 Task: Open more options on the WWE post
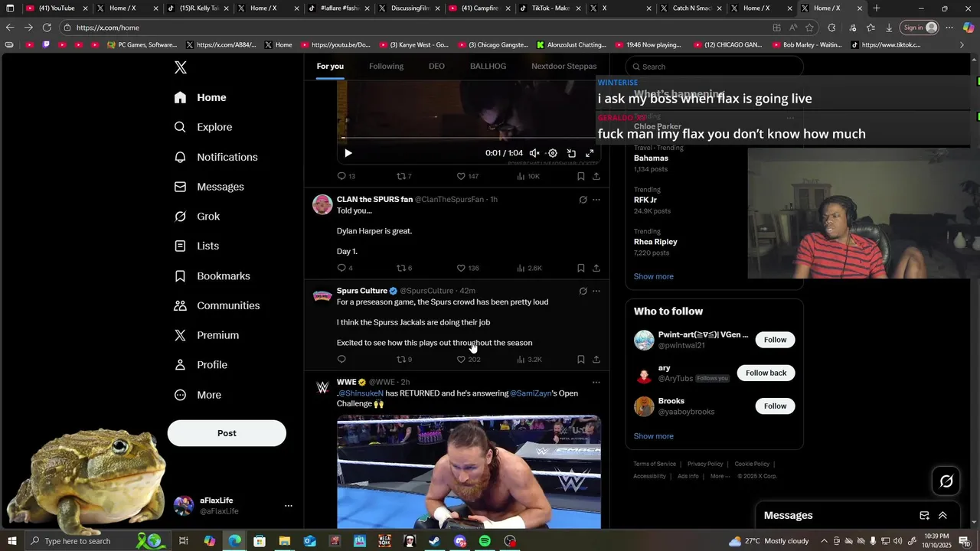596,382
